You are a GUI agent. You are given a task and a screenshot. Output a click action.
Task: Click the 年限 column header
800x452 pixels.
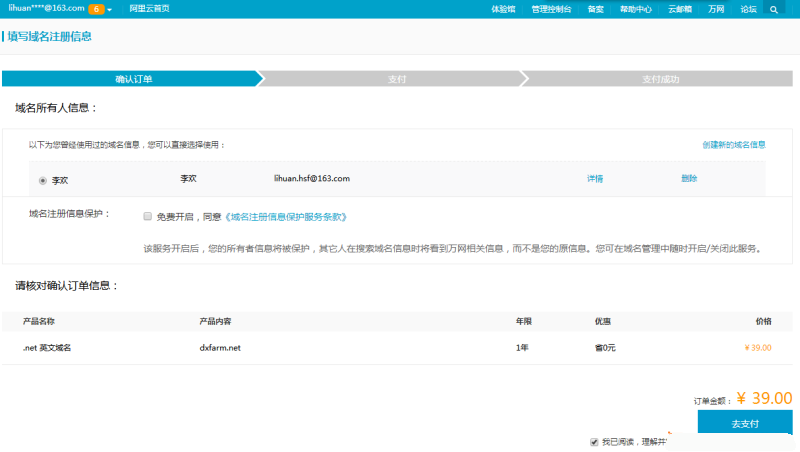[523, 321]
